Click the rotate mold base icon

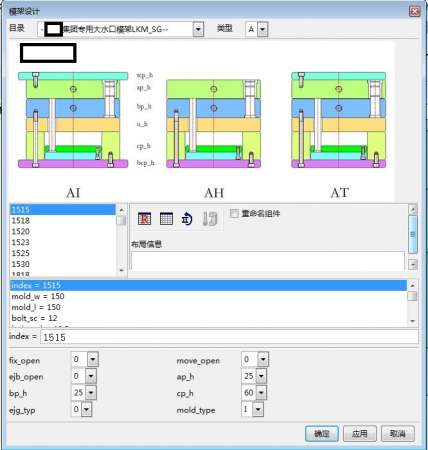(x=187, y=219)
